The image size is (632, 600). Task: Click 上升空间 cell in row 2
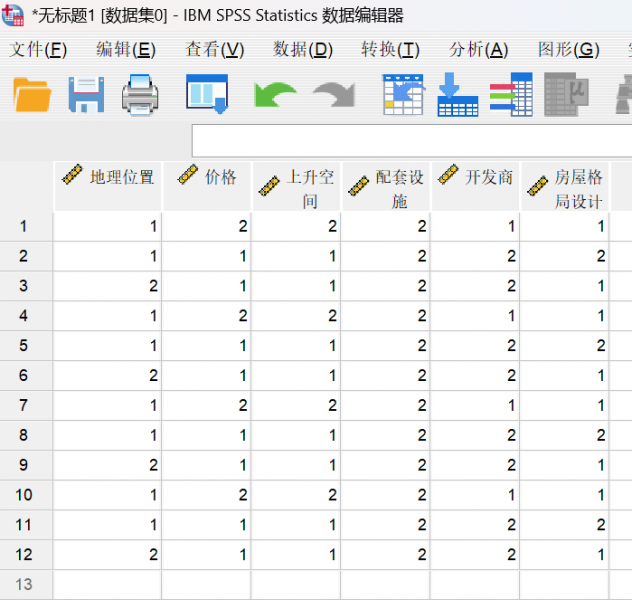tap(296, 256)
